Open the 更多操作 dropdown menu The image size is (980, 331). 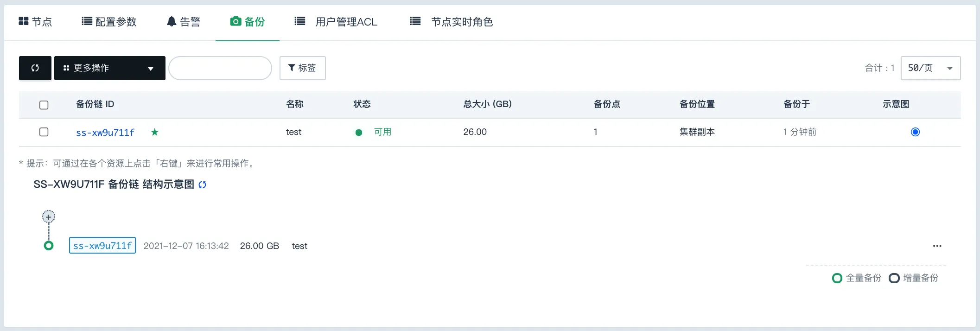coord(109,68)
